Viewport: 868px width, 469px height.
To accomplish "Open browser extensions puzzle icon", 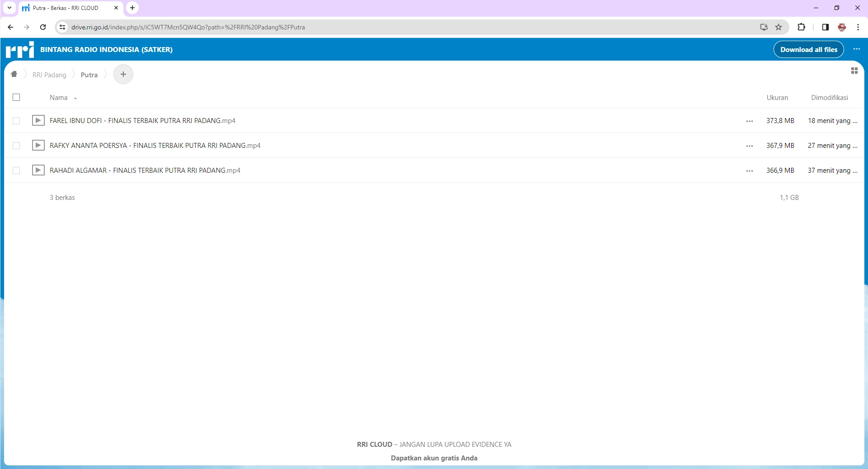I will pos(801,27).
